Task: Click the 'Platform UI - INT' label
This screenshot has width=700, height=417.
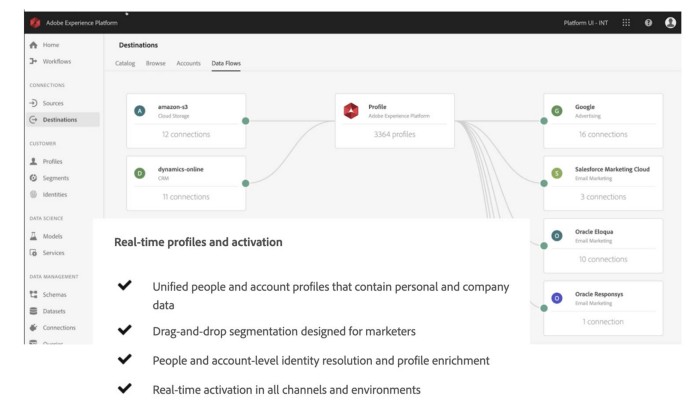Action: [x=586, y=22]
